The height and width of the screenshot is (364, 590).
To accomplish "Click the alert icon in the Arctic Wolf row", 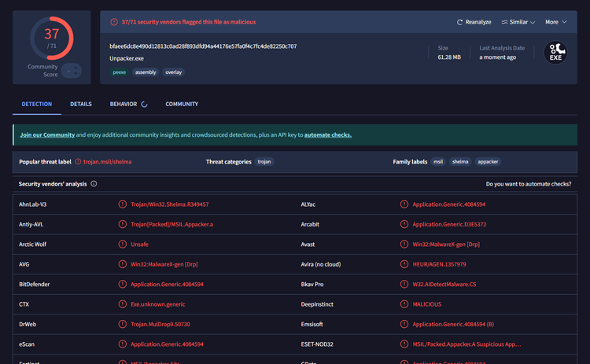I will pos(122,244).
